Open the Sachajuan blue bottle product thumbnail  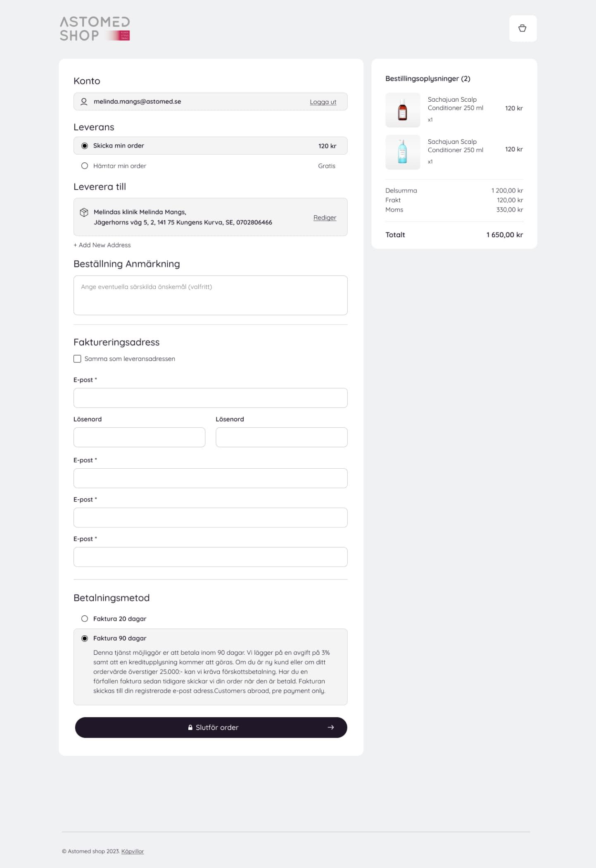pyautogui.click(x=402, y=152)
